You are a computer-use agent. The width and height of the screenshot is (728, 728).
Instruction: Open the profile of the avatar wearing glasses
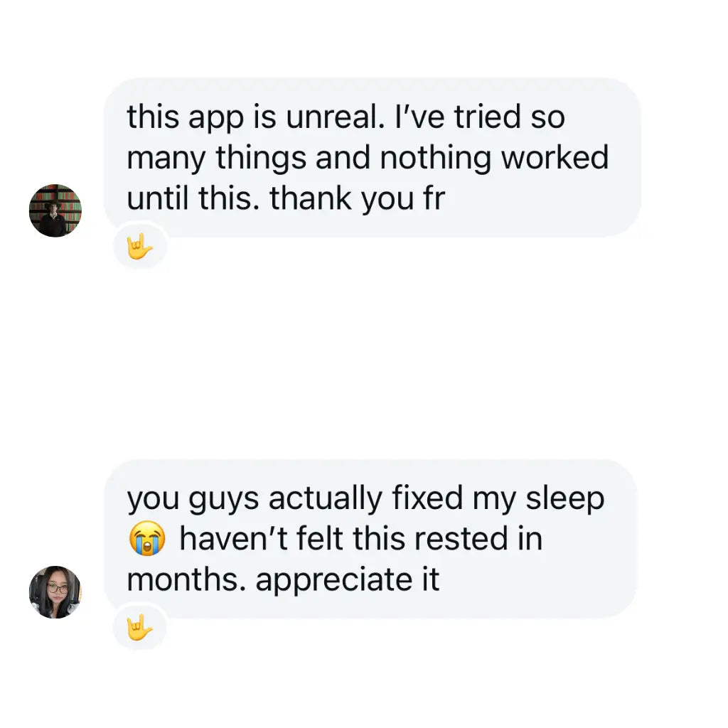coord(55,592)
